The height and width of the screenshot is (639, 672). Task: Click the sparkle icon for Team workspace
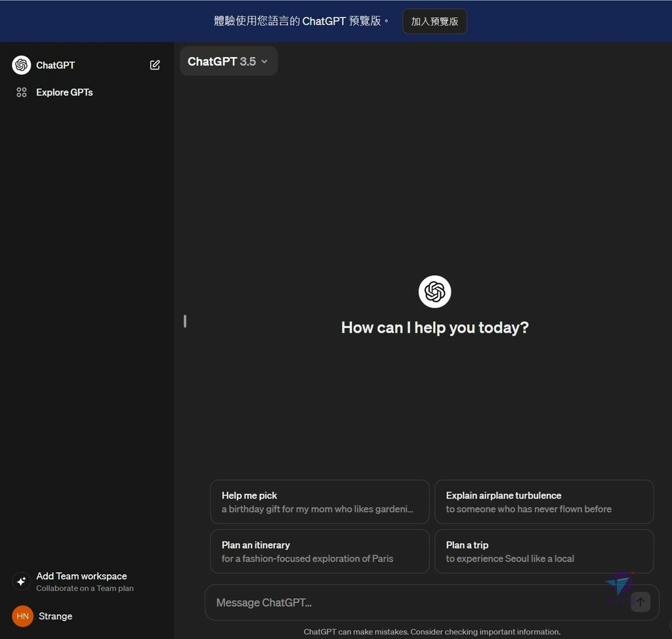point(22,581)
